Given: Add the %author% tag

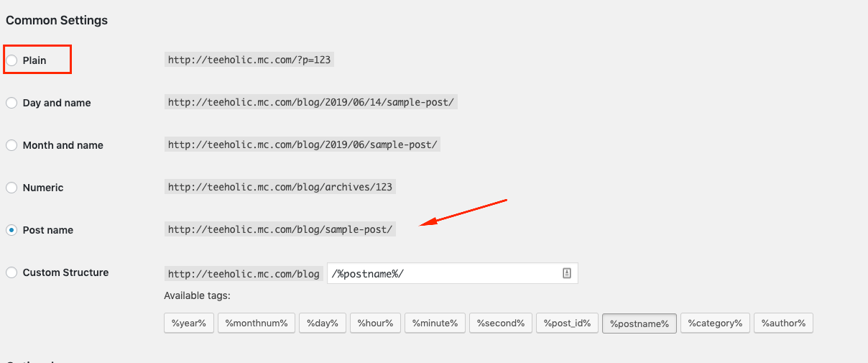Looking at the screenshot, I should (x=784, y=323).
